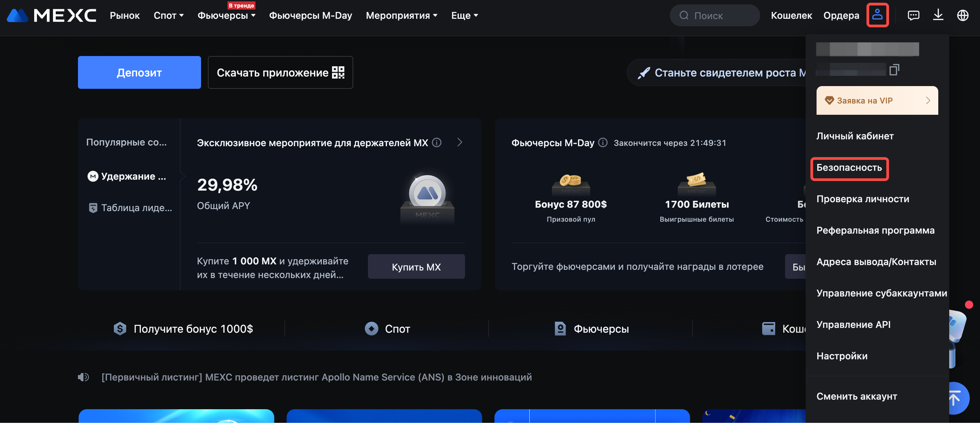980x442 pixels.
Task: Open the Рынок menu item
Action: pyautogui.click(x=125, y=16)
